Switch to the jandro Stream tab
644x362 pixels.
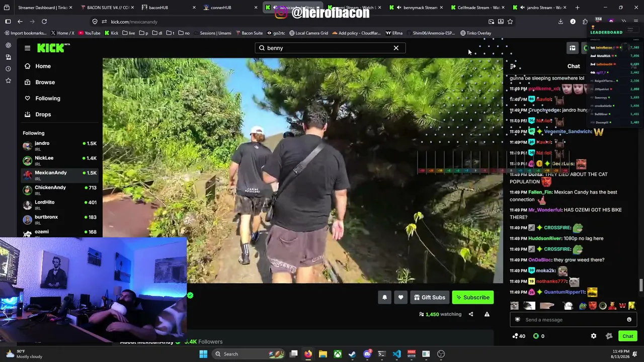coord(539,8)
